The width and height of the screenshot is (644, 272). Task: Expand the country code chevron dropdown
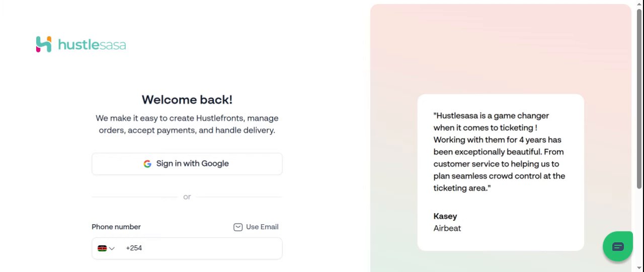tap(112, 248)
